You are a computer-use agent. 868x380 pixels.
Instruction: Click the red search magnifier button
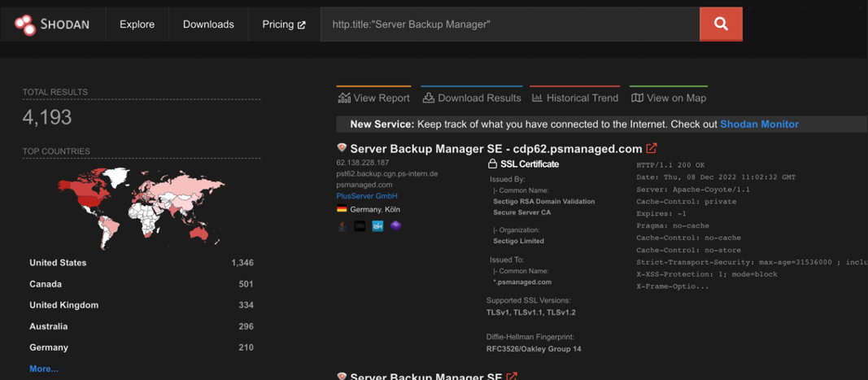[721, 24]
